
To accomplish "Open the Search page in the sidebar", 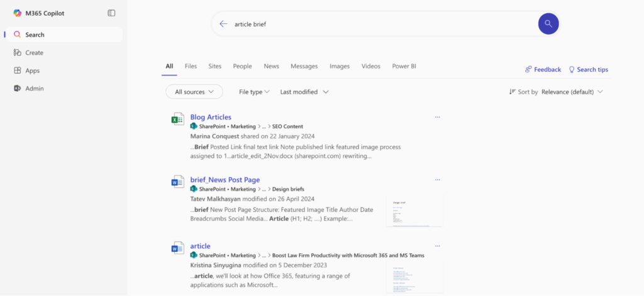I will click(x=64, y=35).
